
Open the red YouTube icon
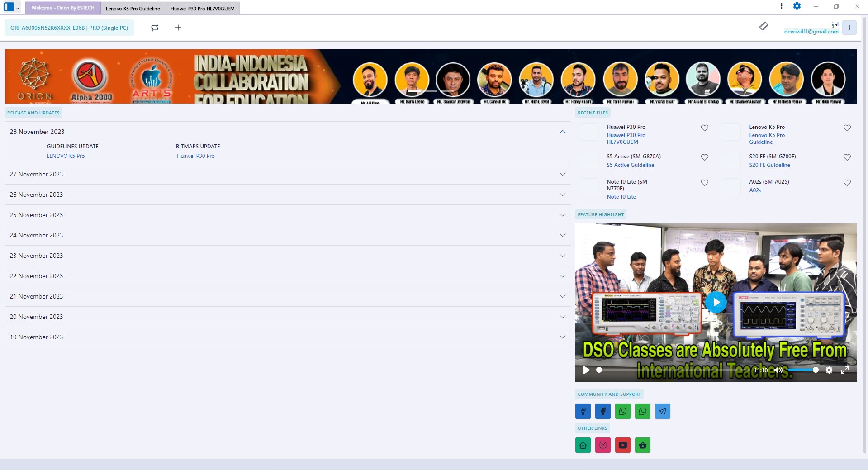point(623,445)
